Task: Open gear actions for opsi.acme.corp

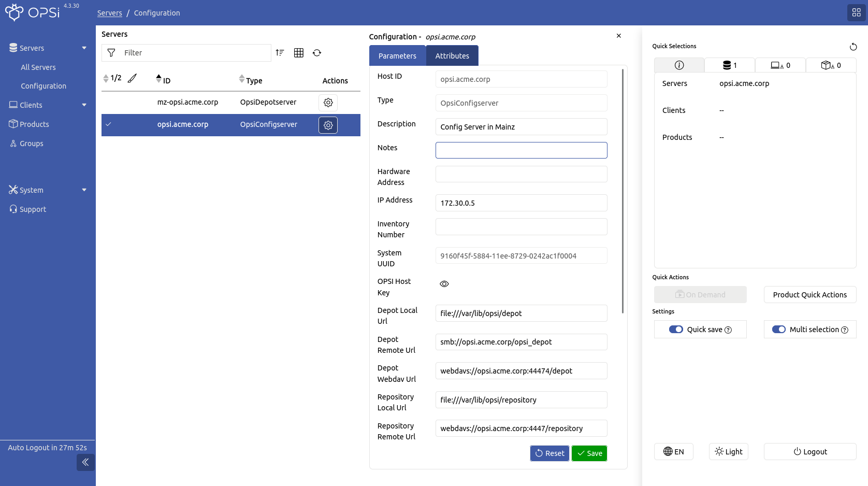Action: pos(328,125)
